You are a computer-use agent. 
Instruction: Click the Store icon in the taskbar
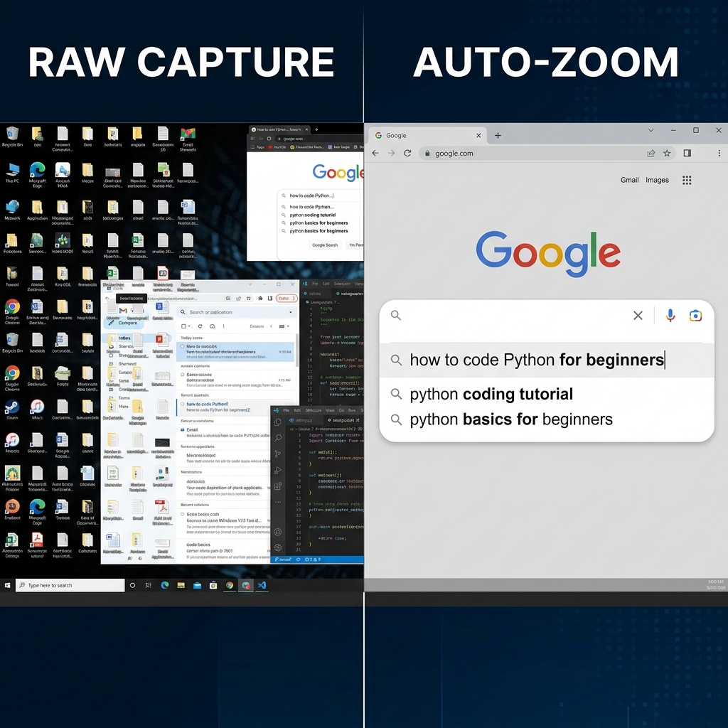[213, 586]
